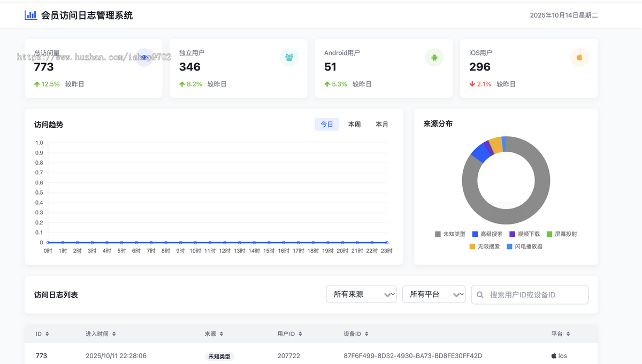The image size is (642, 364).
Task: Select the 本月 trend tab
Action: click(382, 125)
